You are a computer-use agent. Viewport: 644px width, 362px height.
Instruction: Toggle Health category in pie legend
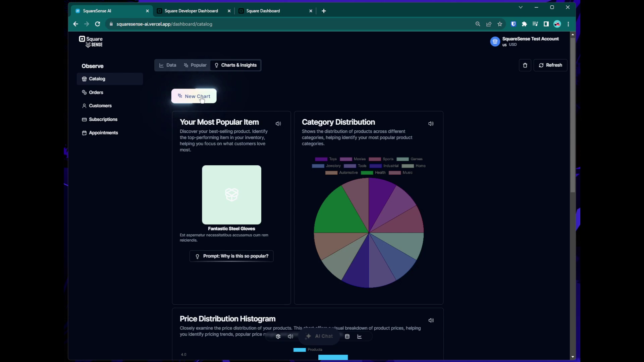373,173
